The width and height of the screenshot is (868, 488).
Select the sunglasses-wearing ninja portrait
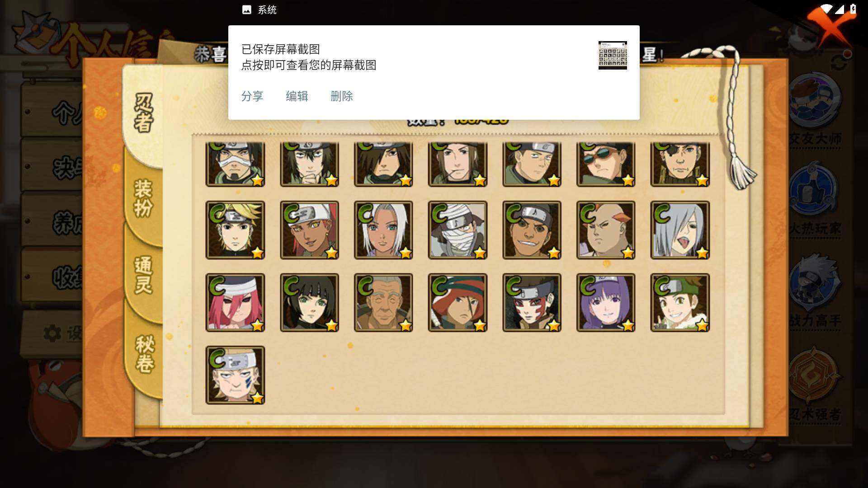click(x=606, y=164)
